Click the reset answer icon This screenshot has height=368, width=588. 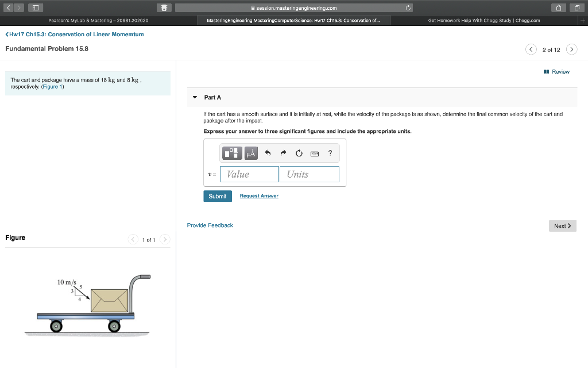click(299, 153)
